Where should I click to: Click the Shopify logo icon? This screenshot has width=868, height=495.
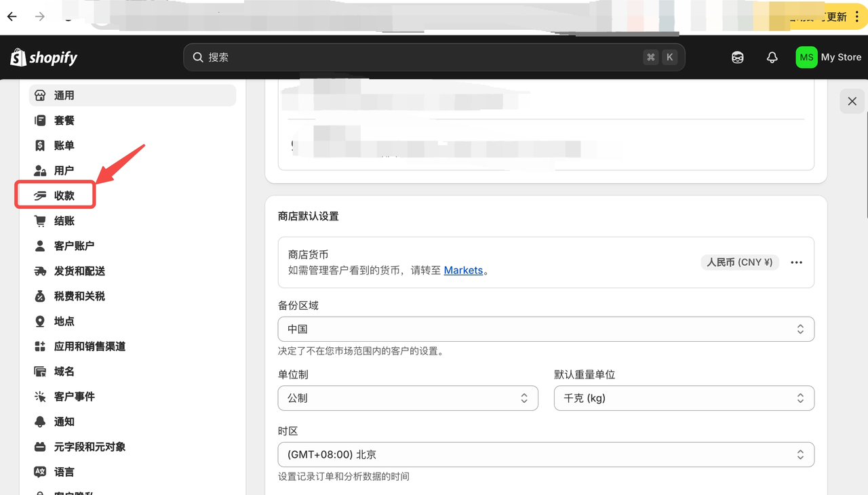(x=18, y=58)
